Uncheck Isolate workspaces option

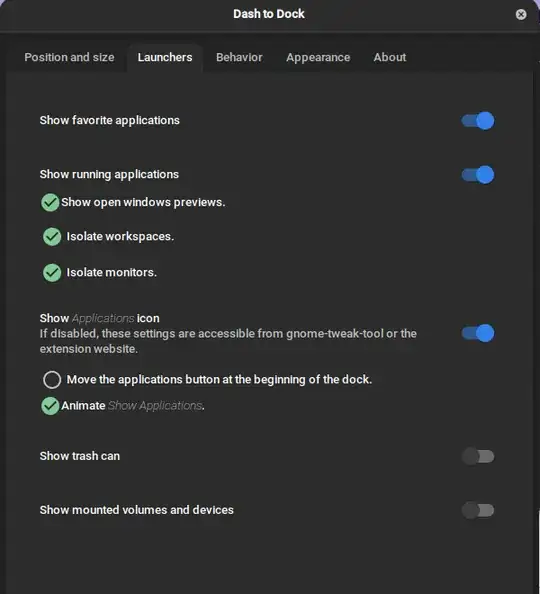pos(52,237)
